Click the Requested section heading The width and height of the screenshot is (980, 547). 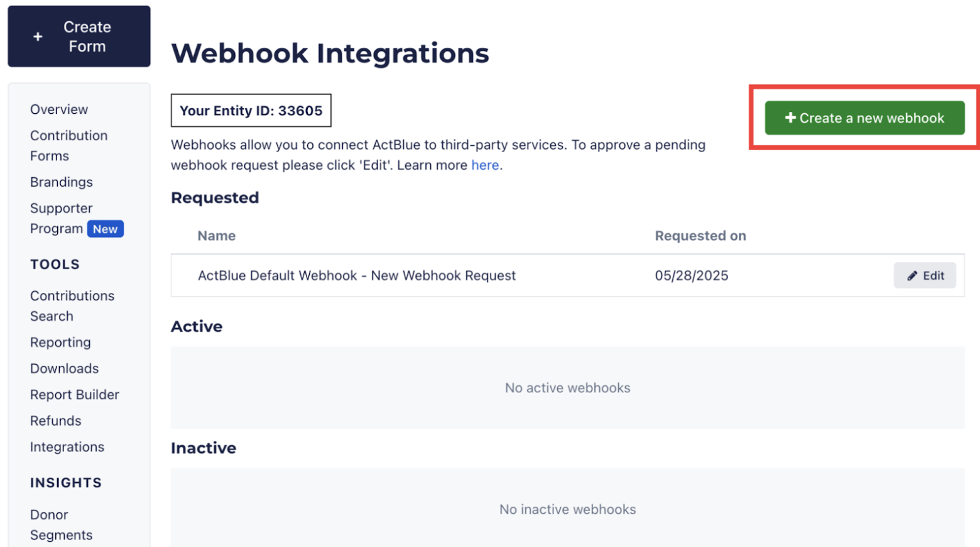point(215,197)
